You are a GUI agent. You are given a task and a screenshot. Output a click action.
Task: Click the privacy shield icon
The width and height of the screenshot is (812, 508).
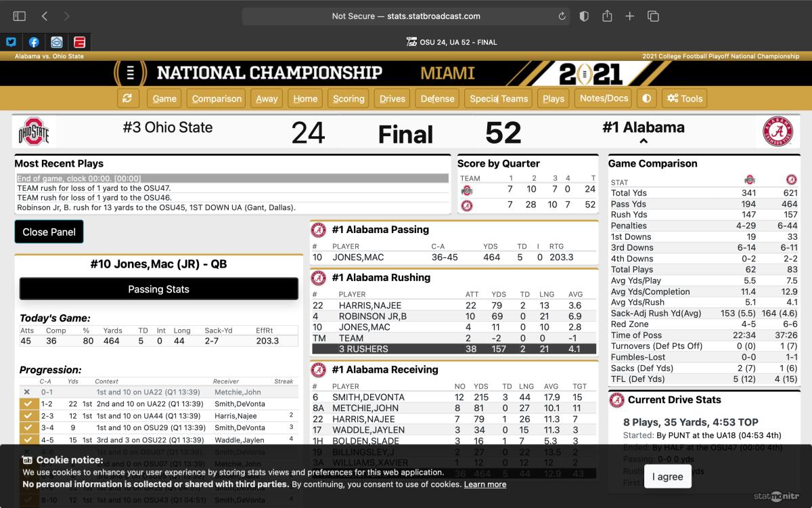pyautogui.click(x=584, y=16)
